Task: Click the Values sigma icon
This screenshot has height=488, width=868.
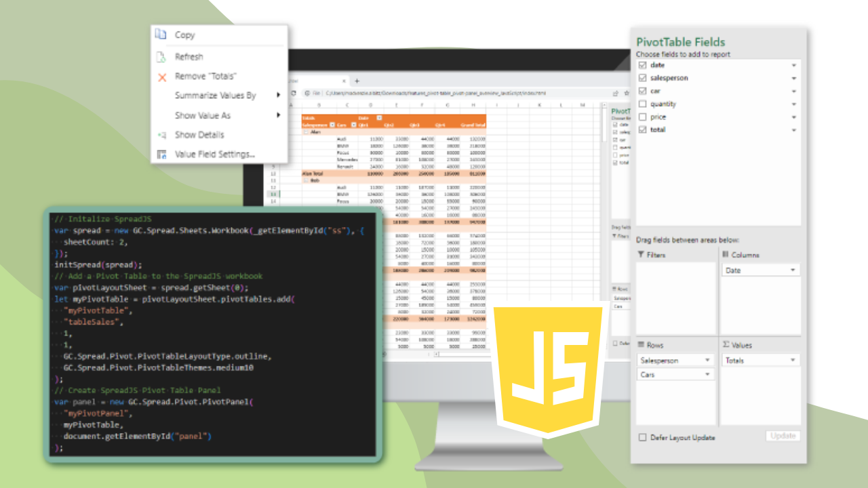Action: pos(725,345)
